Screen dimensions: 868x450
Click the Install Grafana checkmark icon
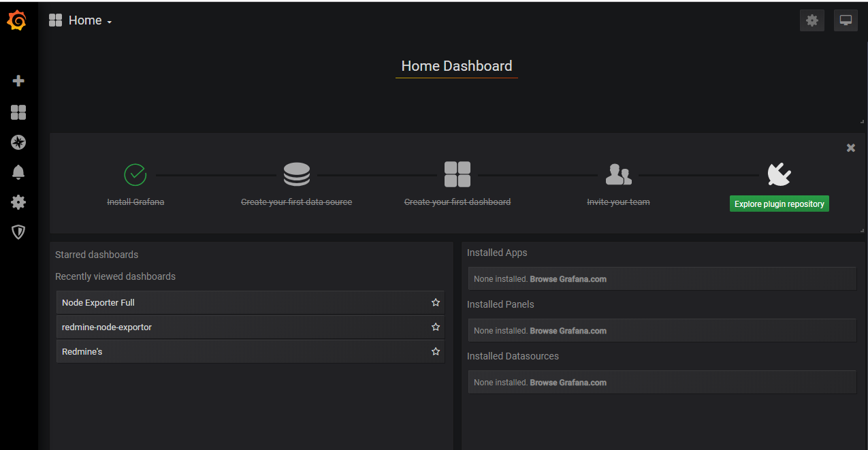click(135, 174)
